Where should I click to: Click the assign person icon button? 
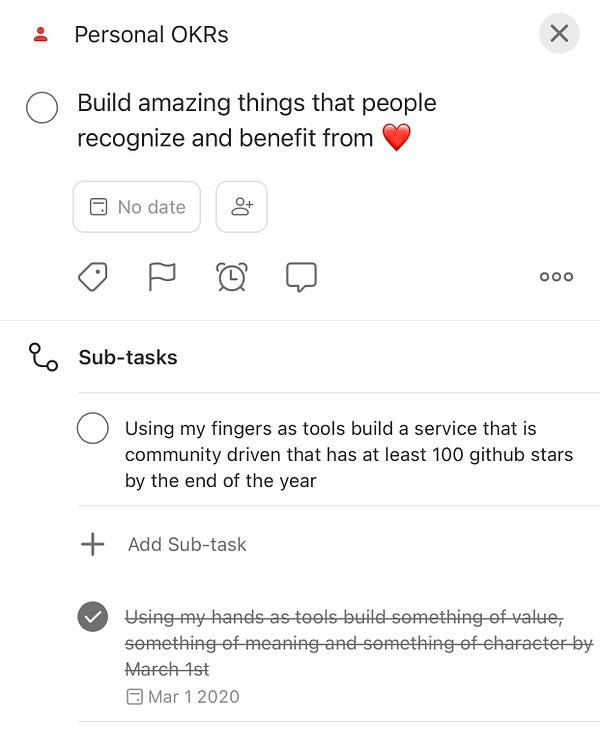[x=242, y=207]
